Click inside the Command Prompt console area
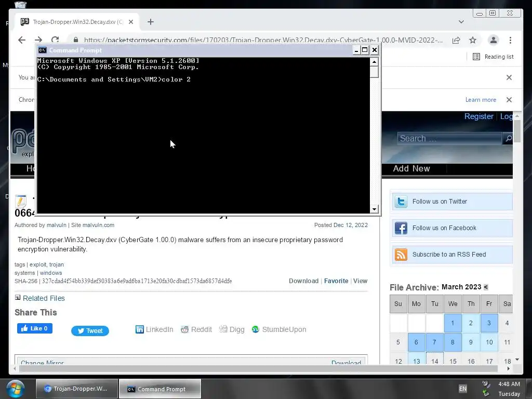 pyautogui.click(x=203, y=136)
